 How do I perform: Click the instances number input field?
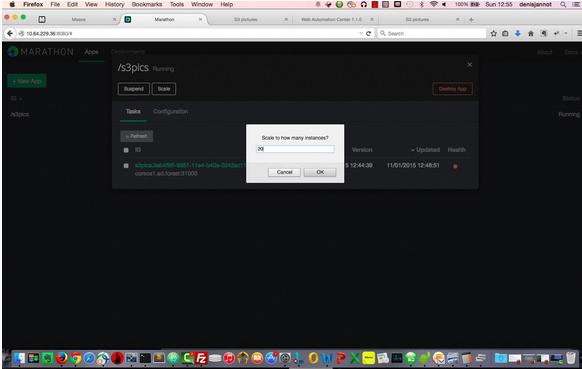295,149
